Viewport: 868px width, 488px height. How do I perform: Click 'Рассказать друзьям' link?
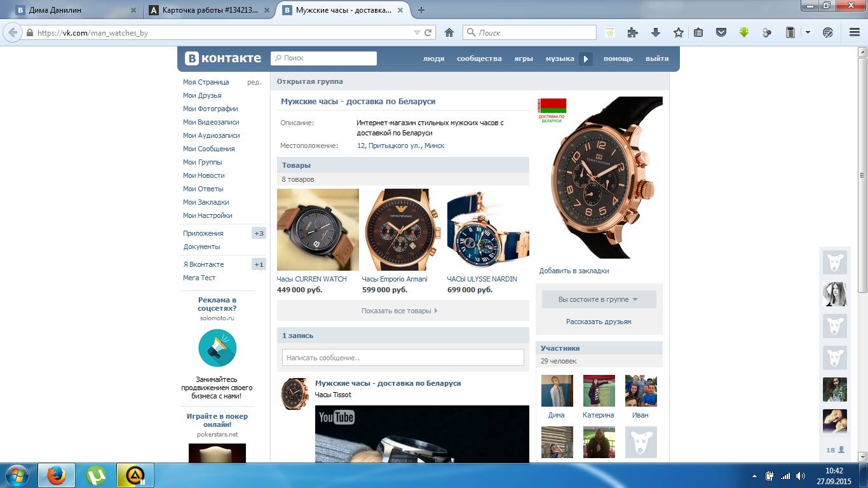599,322
